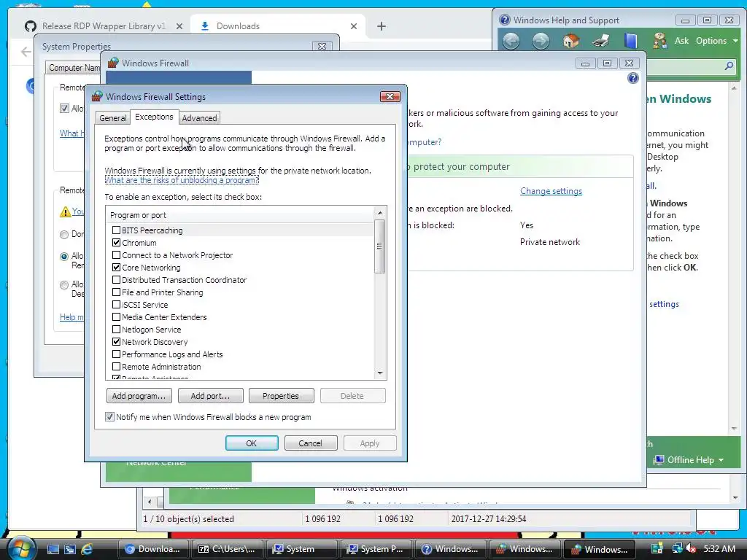Click the browser back arrow
Image resolution: width=747 pixels, height=560 pixels.
click(26, 52)
